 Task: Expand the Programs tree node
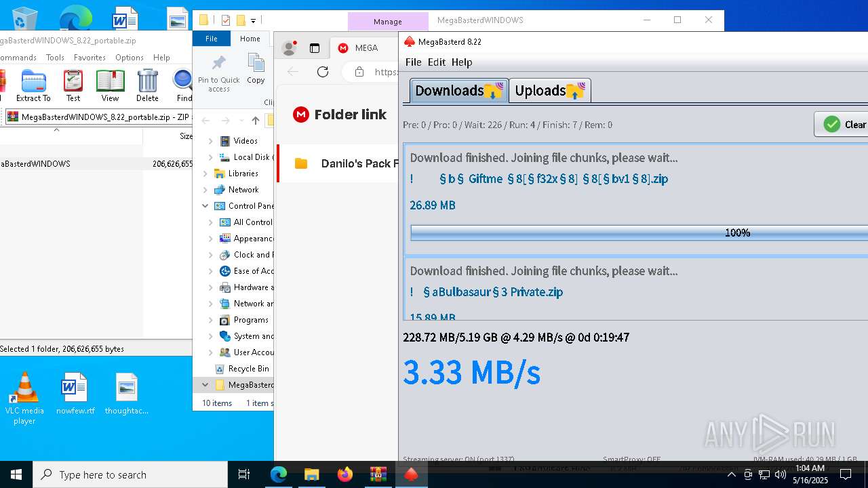click(x=210, y=320)
